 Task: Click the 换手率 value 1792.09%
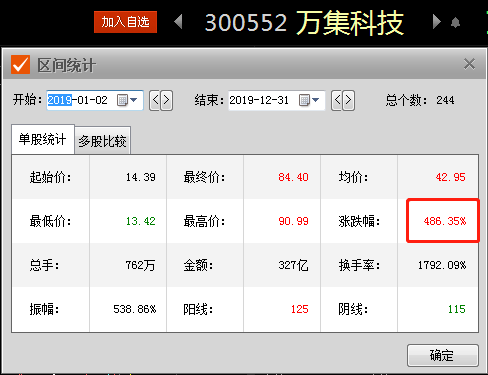442,265
